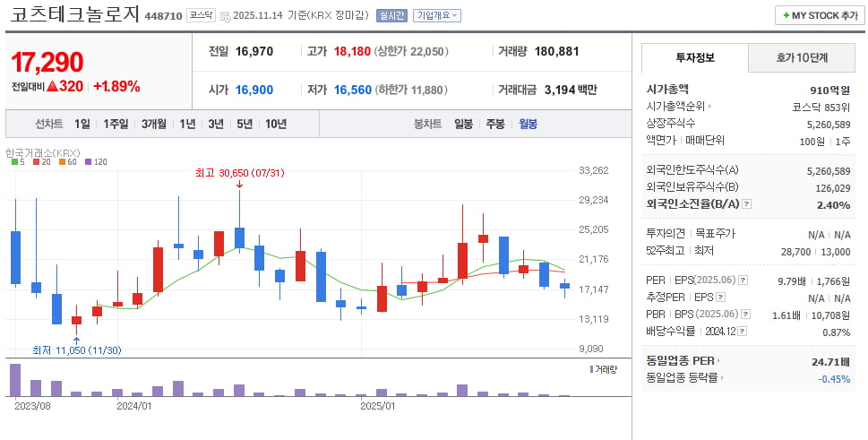Select the 투자정보 tab
Viewport: 868px width, 440px height.
[694, 57]
